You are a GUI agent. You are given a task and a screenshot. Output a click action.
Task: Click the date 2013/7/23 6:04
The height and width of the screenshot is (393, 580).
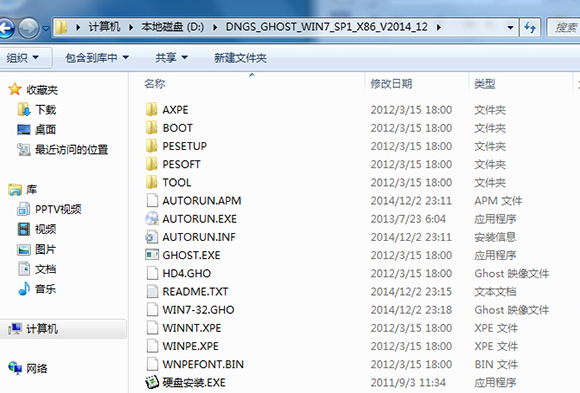[408, 219]
